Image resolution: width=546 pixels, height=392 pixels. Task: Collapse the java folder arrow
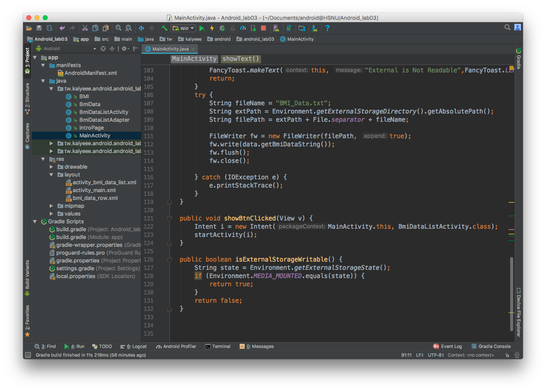(x=43, y=81)
